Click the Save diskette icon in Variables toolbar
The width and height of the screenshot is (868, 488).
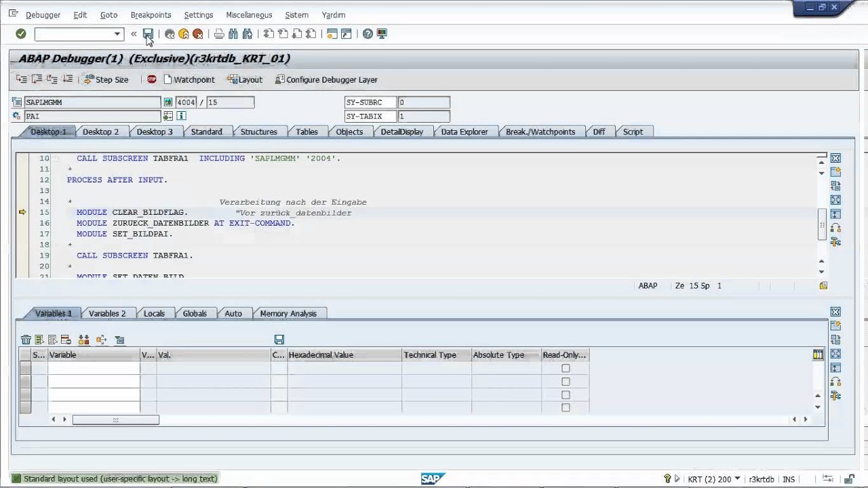279,340
